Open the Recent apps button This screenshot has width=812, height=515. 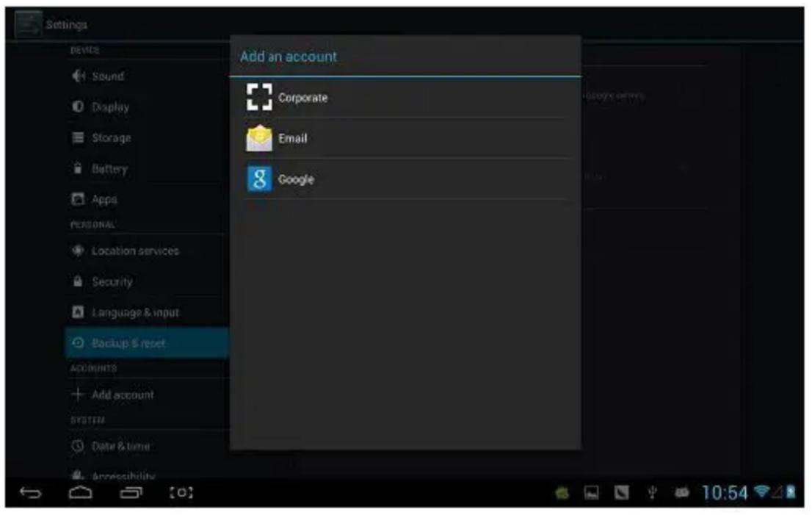point(131,492)
